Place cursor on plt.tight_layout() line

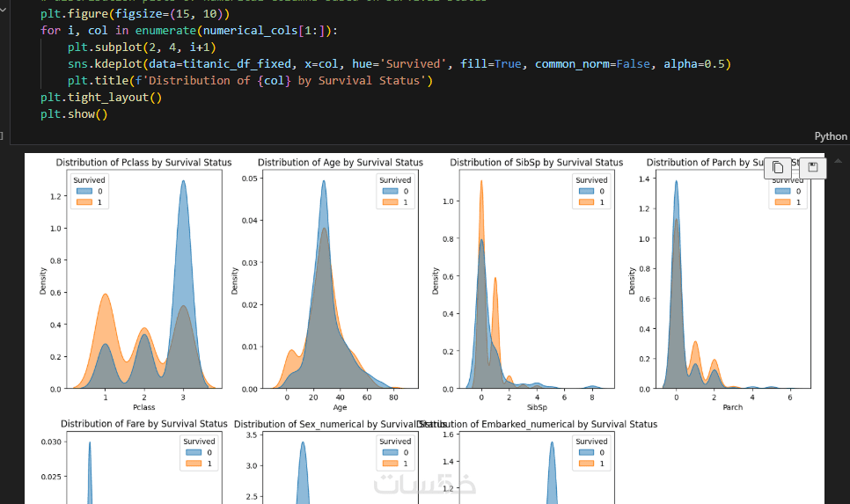[101, 98]
